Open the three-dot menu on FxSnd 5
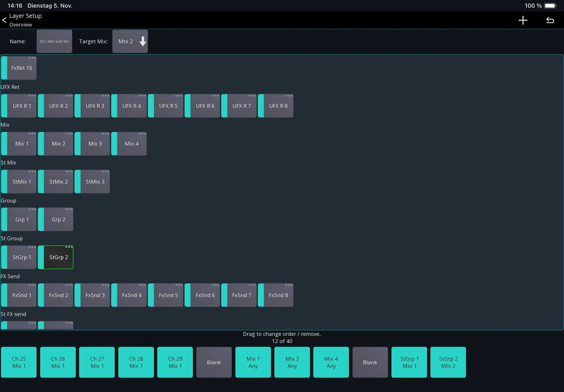Viewport: 564px width, 392px height. tap(179, 285)
